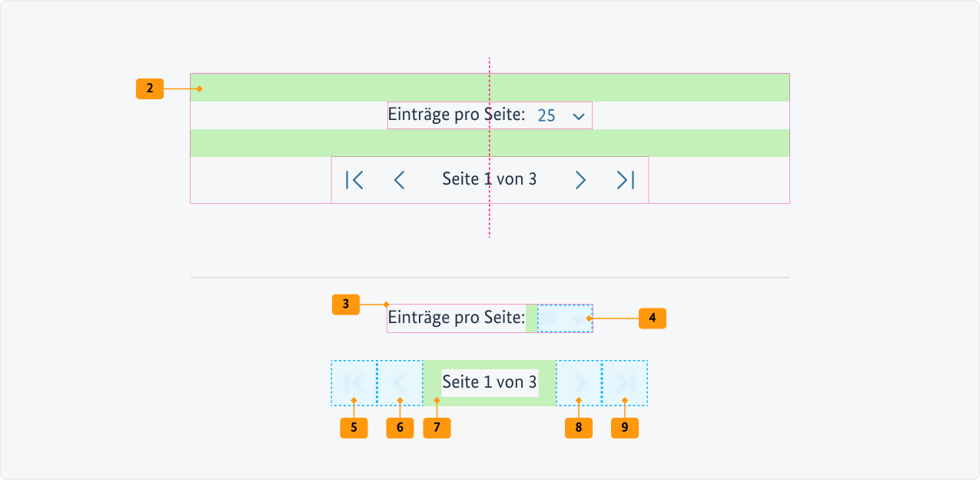Click callout marker number 4
The width and height of the screenshot is (980, 480).
coord(652,318)
